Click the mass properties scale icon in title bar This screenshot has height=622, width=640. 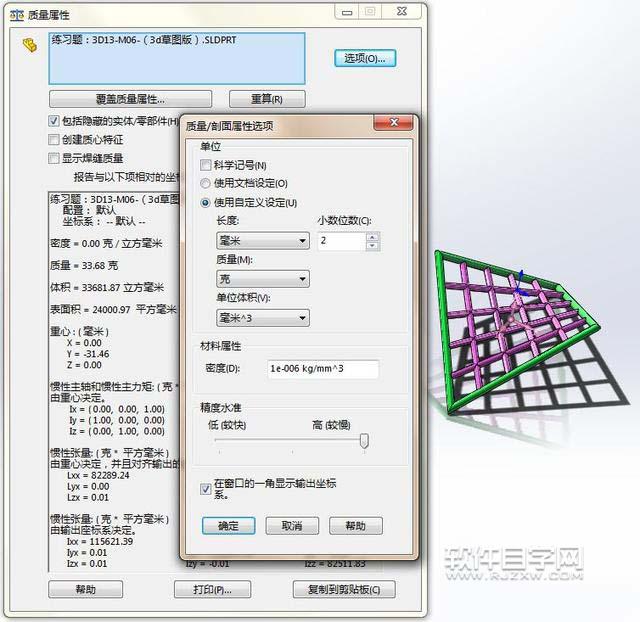(x=17, y=16)
